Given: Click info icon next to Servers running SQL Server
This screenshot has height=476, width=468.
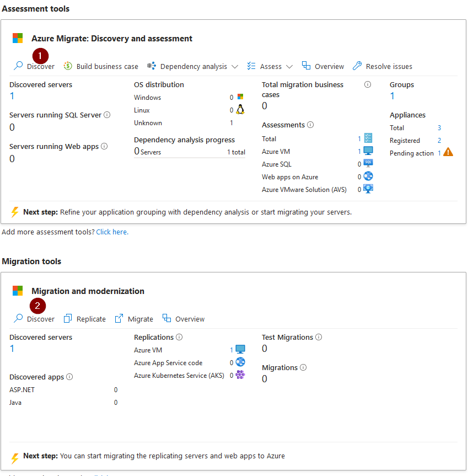Looking at the screenshot, I should point(107,115).
